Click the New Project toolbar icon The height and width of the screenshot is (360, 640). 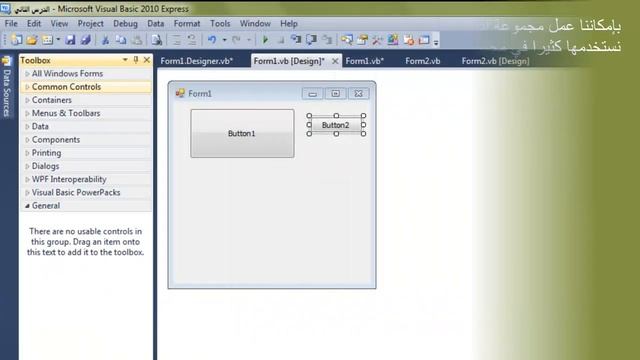(17, 40)
